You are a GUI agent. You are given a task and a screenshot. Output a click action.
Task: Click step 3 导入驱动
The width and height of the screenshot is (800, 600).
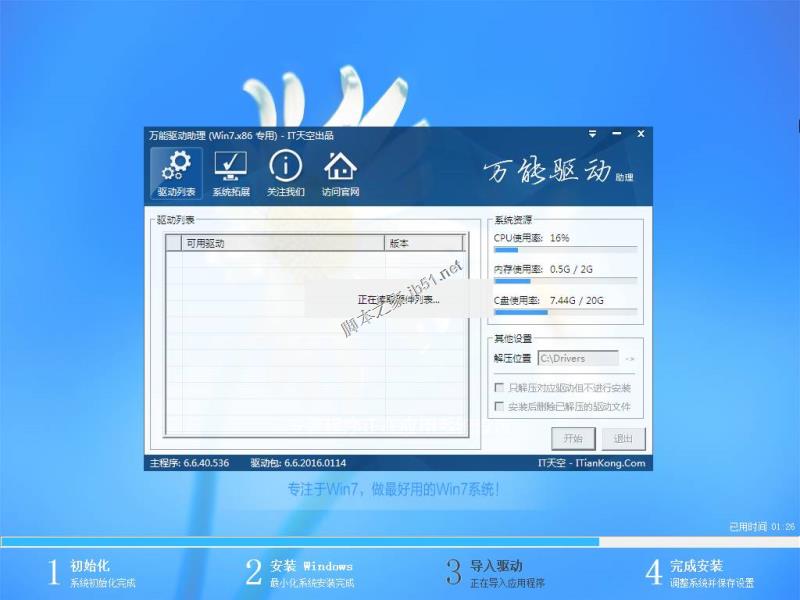coord(496,573)
